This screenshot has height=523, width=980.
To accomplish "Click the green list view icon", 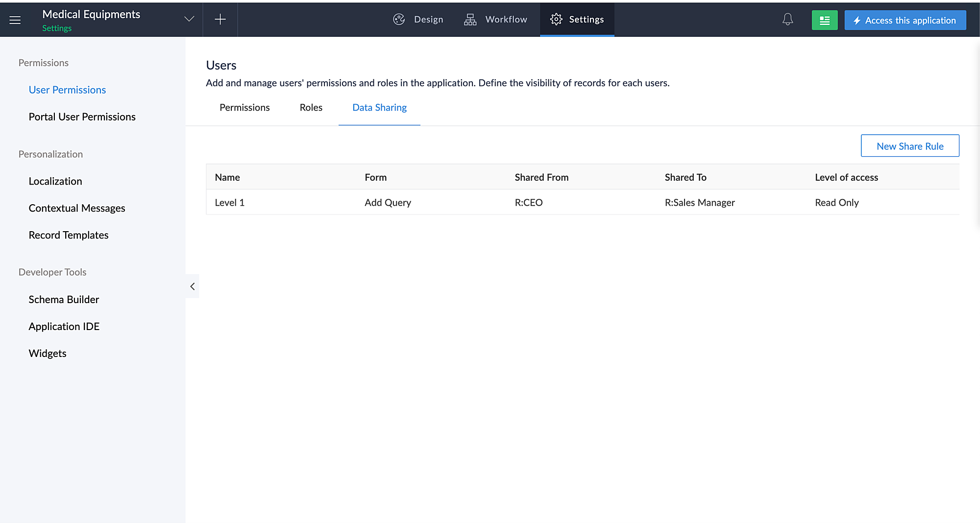I will (x=824, y=21).
